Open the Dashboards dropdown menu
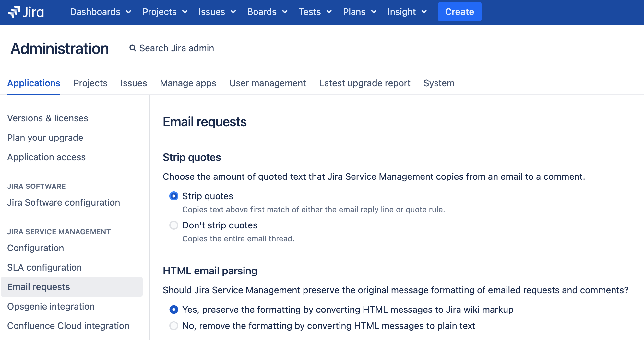 click(101, 12)
